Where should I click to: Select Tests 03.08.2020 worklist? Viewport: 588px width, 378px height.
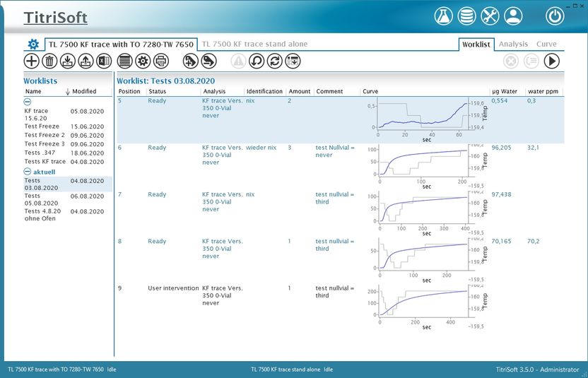tap(68, 184)
